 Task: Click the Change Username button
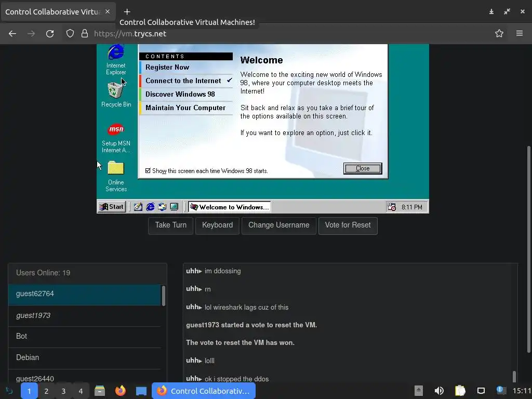(x=279, y=225)
